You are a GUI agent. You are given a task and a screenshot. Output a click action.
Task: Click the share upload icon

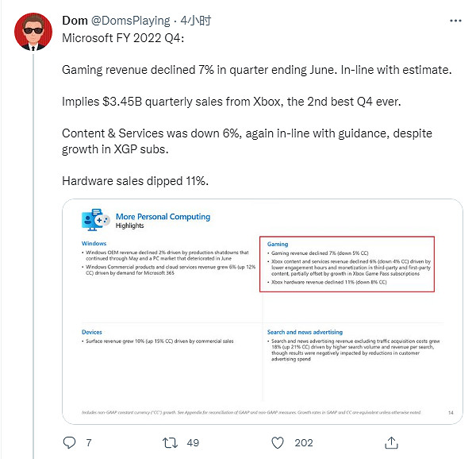click(x=390, y=442)
